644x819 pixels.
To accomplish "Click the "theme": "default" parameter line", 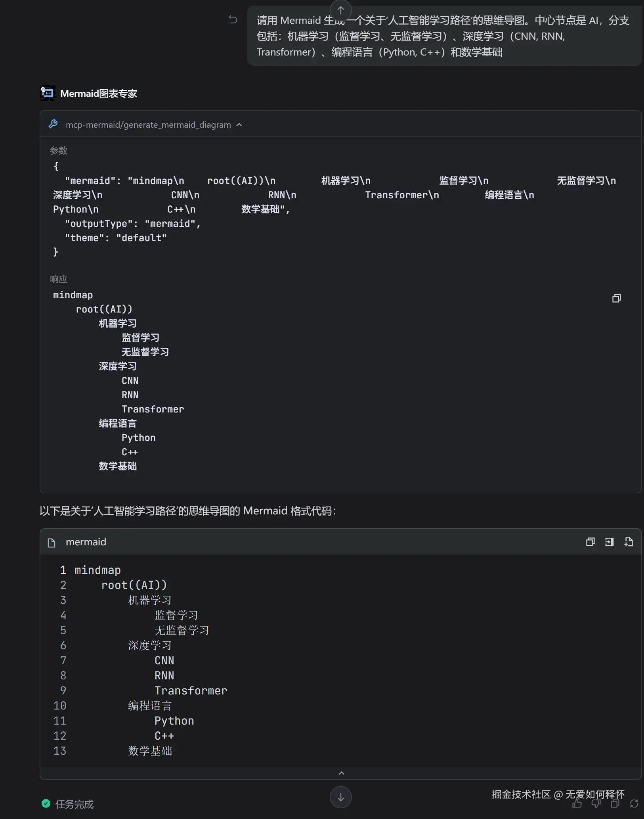I will click(116, 238).
